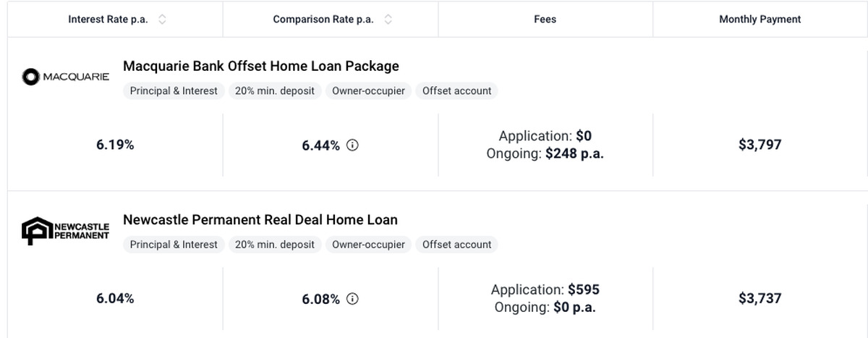Click Macquarie's Owner-occupier tag
The height and width of the screenshot is (338, 868).
click(x=368, y=91)
